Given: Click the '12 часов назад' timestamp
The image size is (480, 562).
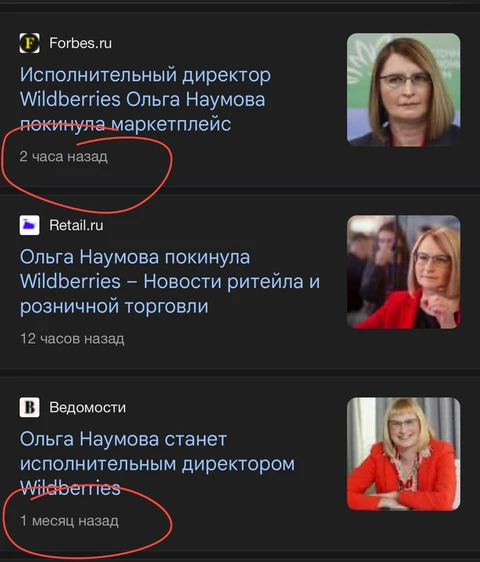Looking at the screenshot, I should [x=72, y=339].
